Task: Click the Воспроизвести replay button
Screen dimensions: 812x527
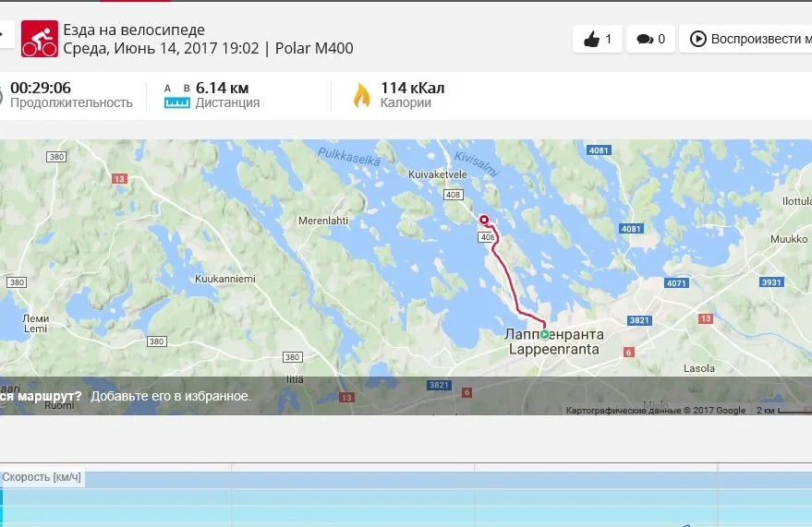Action: (x=745, y=39)
